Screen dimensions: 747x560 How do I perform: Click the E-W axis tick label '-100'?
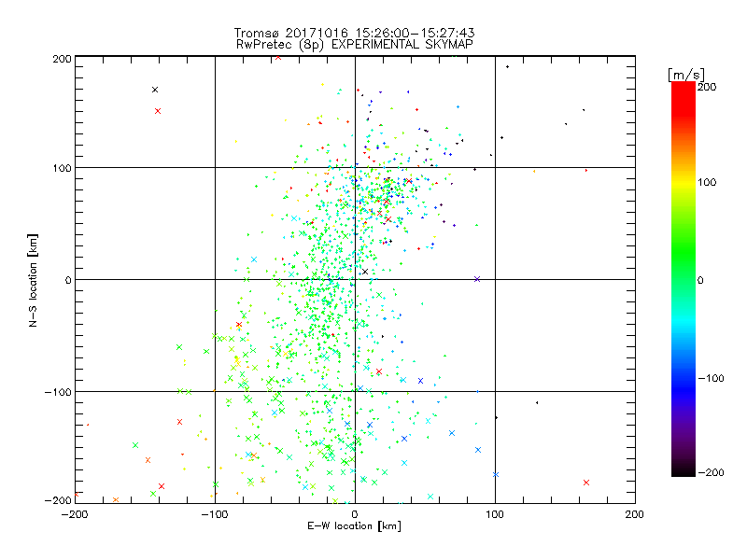coord(215,514)
